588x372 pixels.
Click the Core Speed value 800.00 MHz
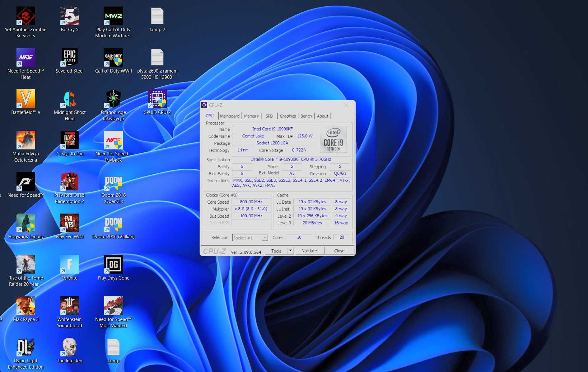pyautogui.click(x=251, y=202)
